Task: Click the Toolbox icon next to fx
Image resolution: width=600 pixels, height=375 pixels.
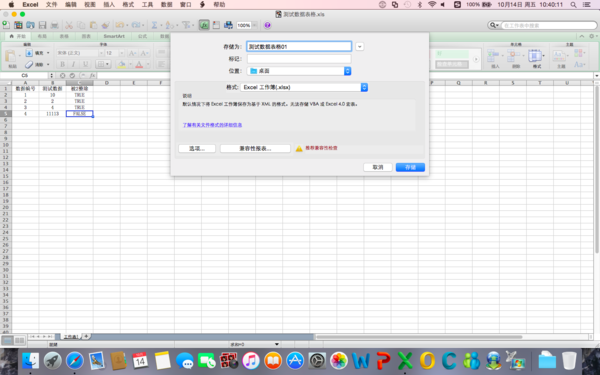Action: coord(216,25)
